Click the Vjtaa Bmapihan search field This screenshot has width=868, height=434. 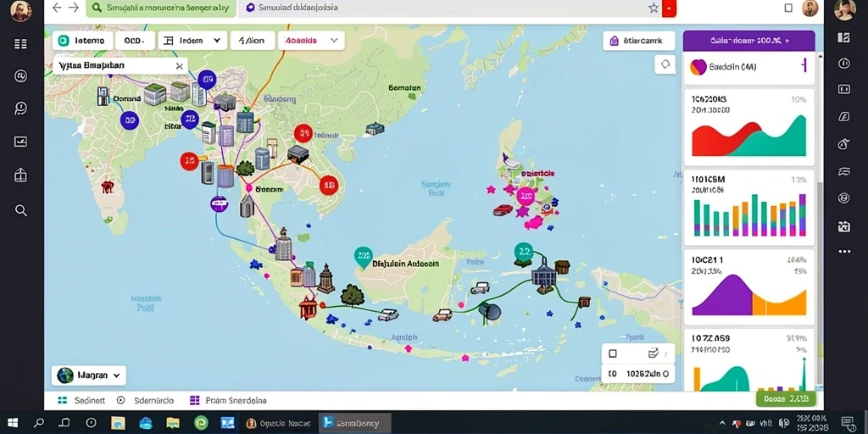pyautogui.click(x=120, y=66)
